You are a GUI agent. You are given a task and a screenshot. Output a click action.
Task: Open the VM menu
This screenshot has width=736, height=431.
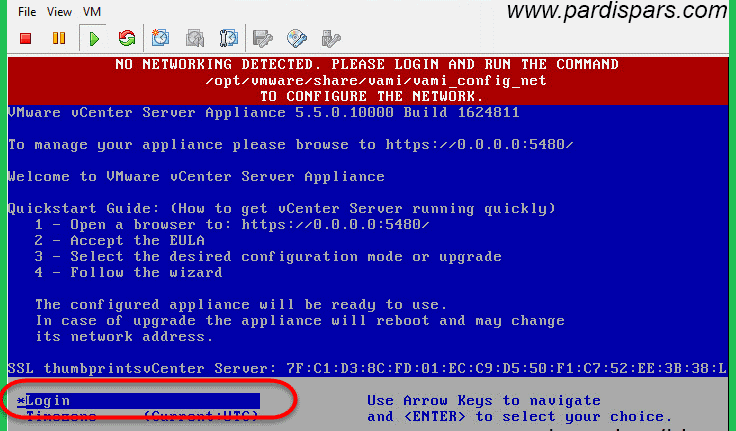pos(92,12)
